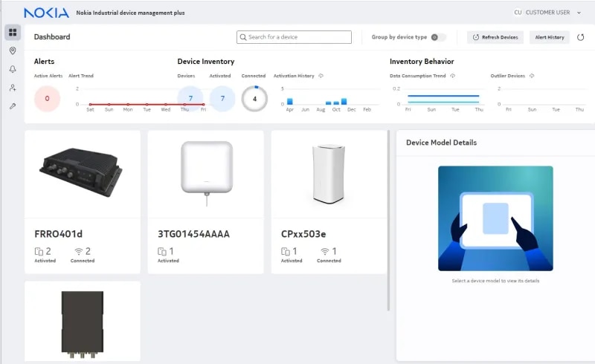This screenshot has height=364, width=595.
Task: Click the Connected devices donut showing 4
Action: click(x=254, y=98)
